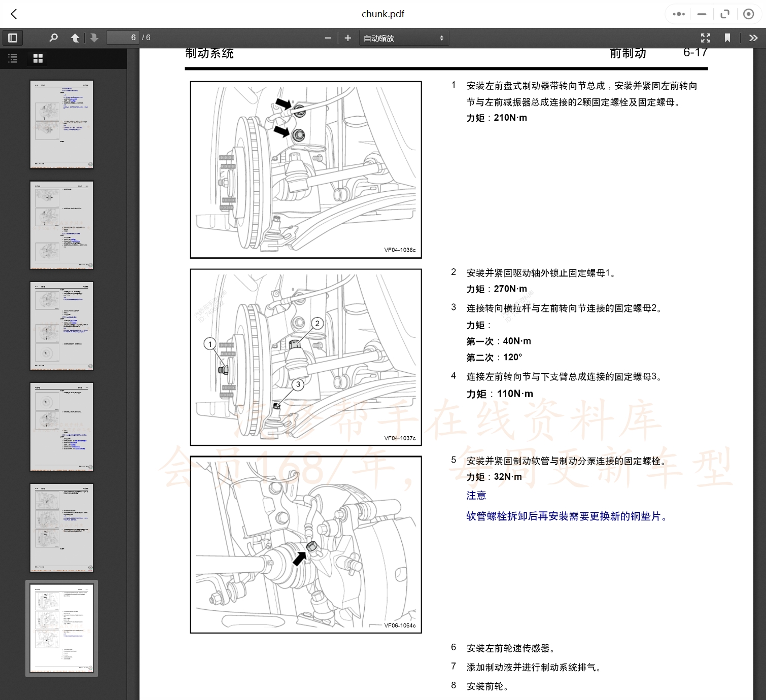The height and width of the screenshot is (700, 766).
Task: Open the picture-in-picture control
Action: pyautogui.click(x=748, y=14)
